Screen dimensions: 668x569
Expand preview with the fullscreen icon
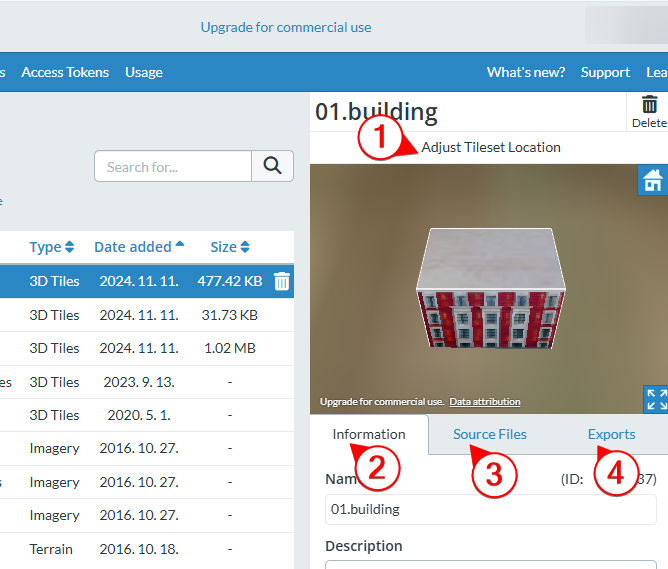click(x=656, y=399)
